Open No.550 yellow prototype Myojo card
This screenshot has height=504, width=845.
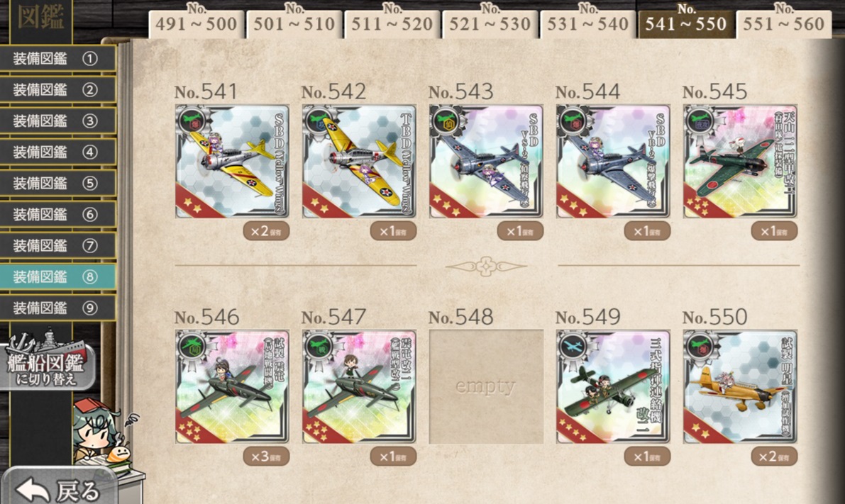(x=740, y=386)
